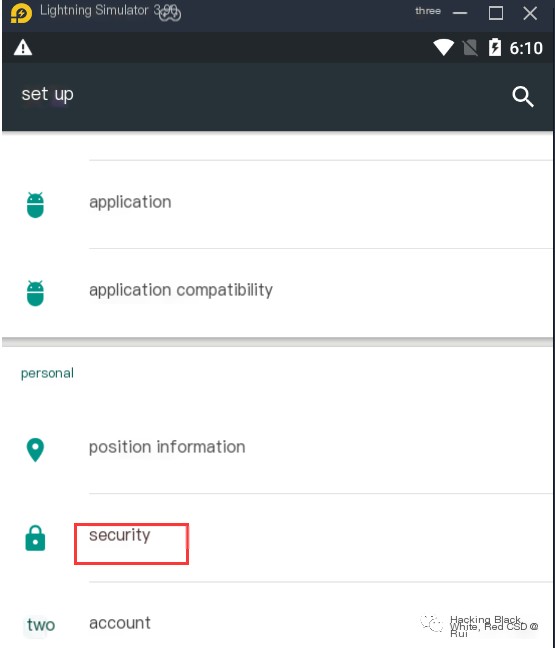Click the account icon labeled two
The height and width of the screenshot is (648, 555).
click(40, 625)
